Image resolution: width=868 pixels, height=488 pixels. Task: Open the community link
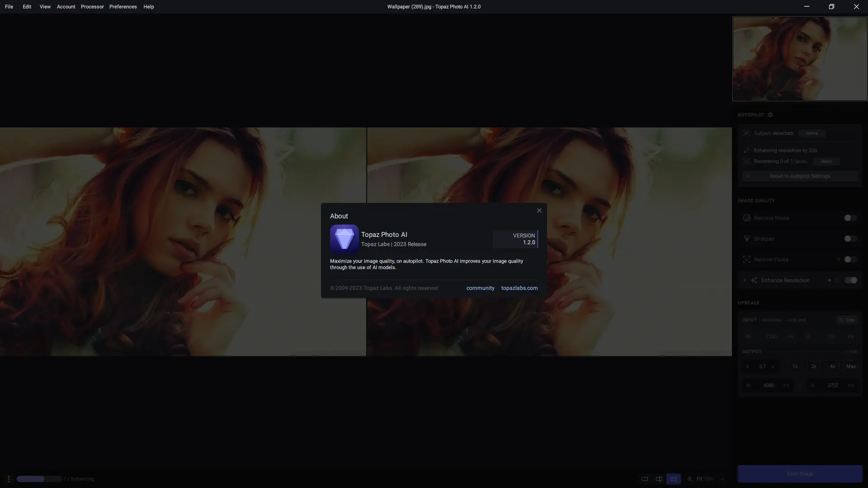[x=480, y=288]
